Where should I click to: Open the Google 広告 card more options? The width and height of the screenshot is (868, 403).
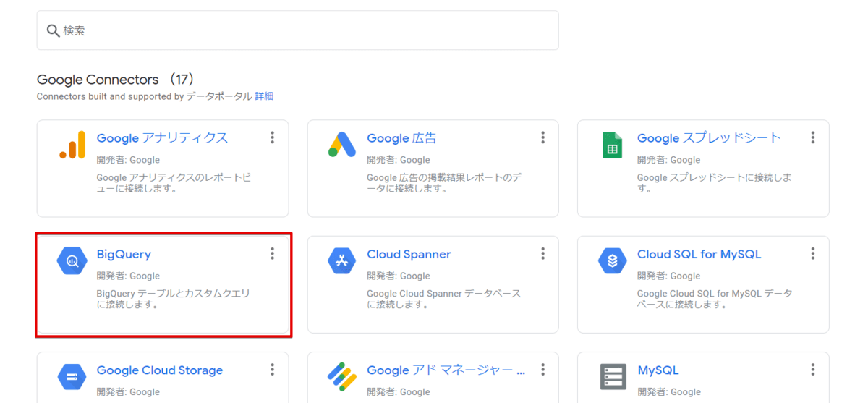(542, 137)
